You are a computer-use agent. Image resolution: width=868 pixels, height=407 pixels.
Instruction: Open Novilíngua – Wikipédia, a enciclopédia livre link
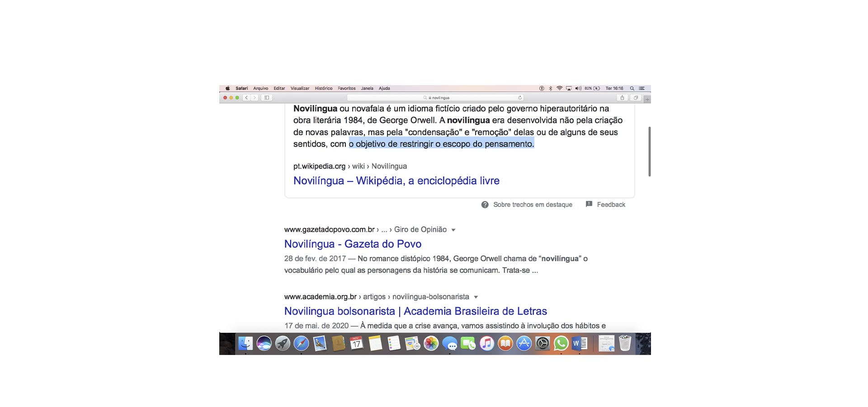point(396,181)
